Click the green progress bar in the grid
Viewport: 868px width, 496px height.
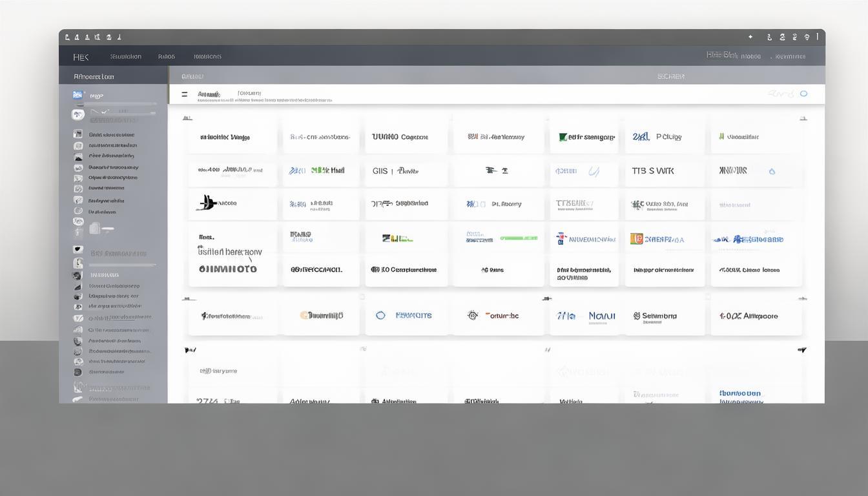(x=518, y=238)
